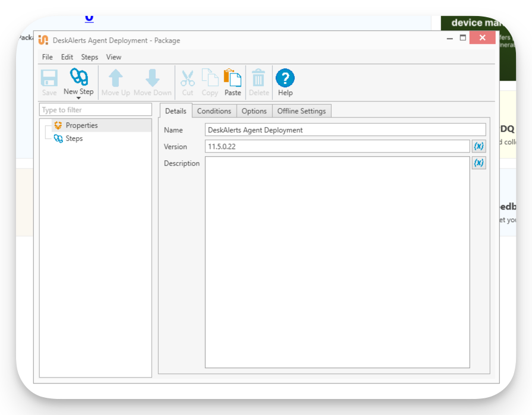
Task: Open the View menu
Action: click(x=114, y=56)
